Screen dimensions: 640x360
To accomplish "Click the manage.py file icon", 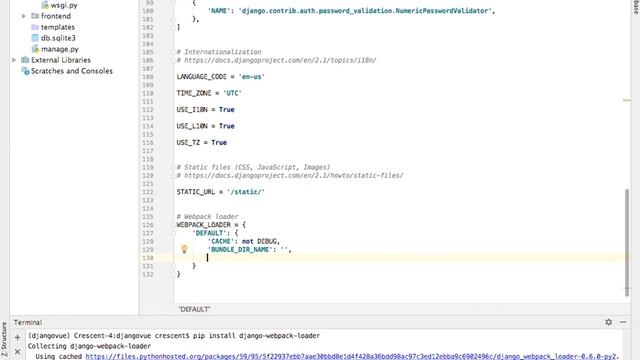I will (x=35, y=49).
